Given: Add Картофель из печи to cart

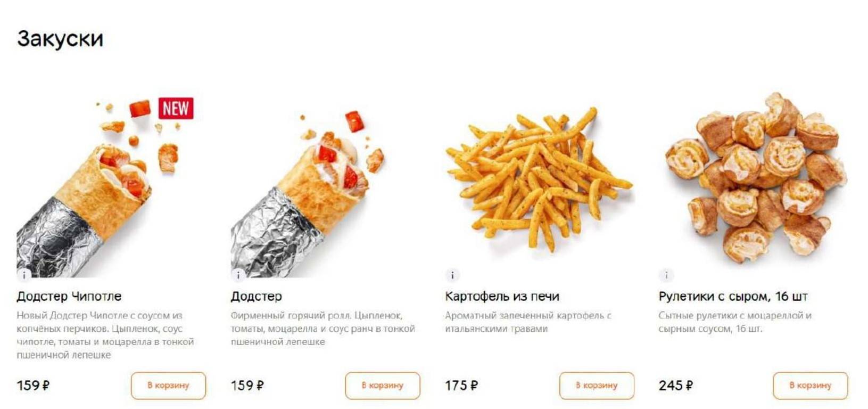Looking at the screenshot, I should (597, 385).
